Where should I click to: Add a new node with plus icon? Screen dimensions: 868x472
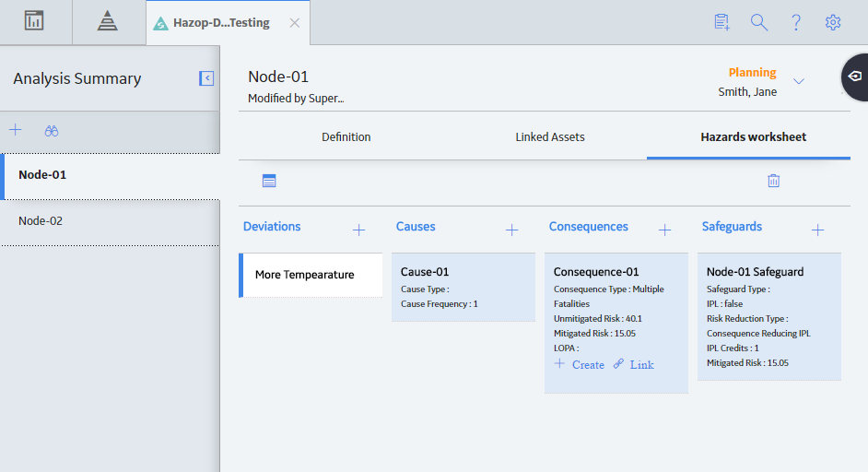pyautogui.click(x=16, y=130)
